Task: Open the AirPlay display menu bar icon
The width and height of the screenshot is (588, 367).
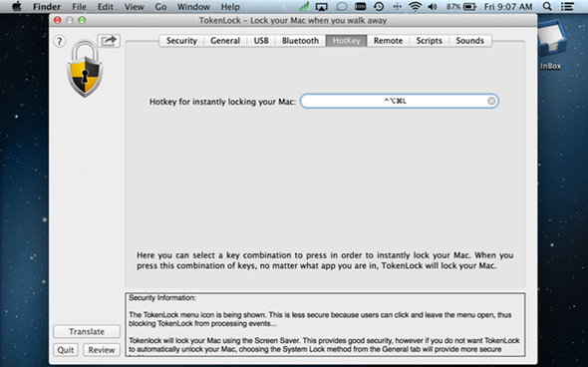Action: click(x=322, y=7)
